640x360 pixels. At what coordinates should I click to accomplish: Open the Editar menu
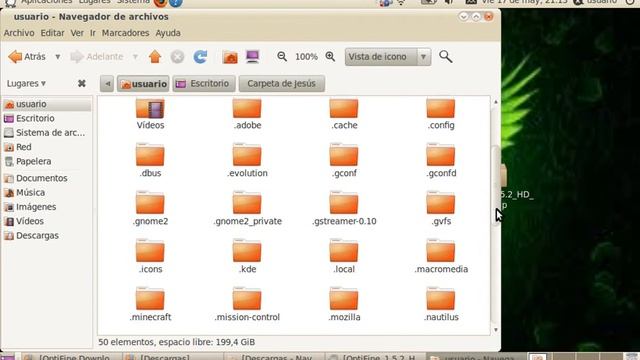(x=52, y=33)
